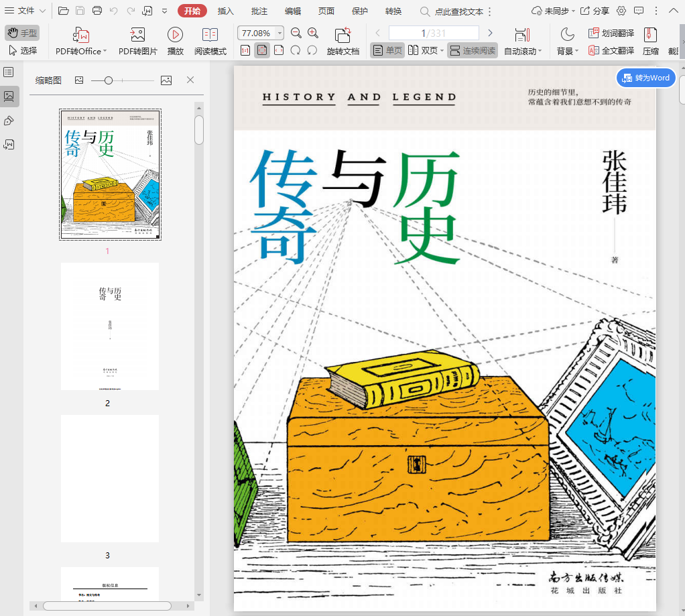
Task: Switch to the 插入 tab
Action: click(x=225, y=11)
